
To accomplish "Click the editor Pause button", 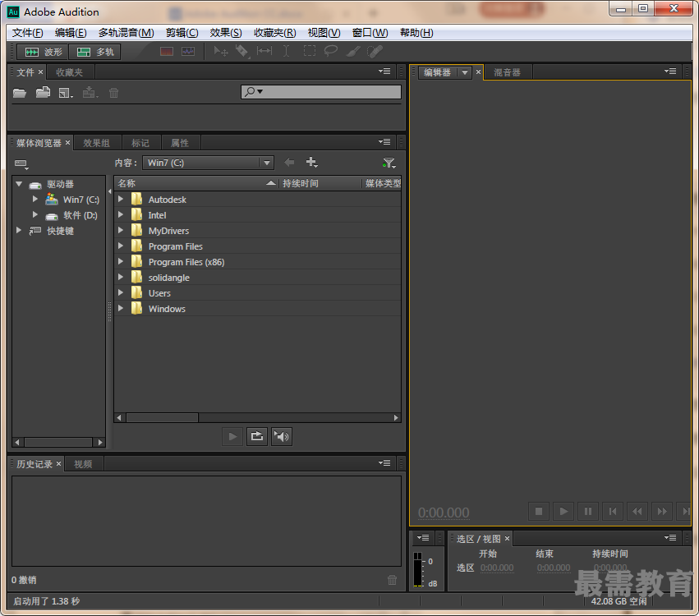I will point(588,511).
